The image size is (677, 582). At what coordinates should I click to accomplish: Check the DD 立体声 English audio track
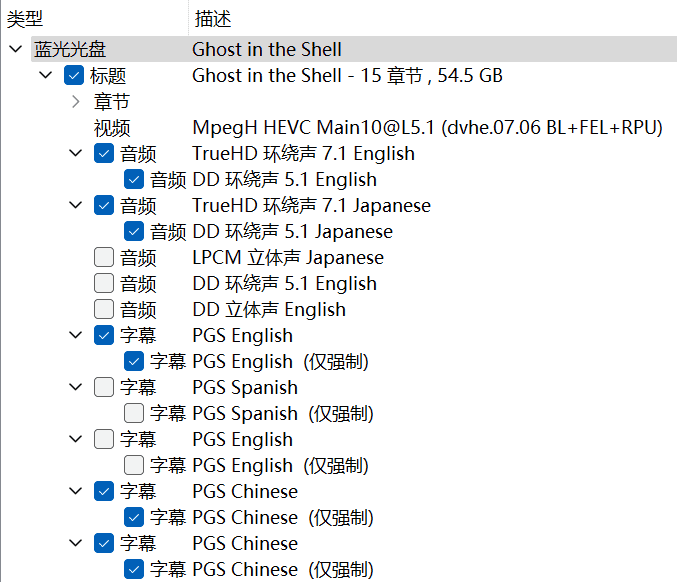point(104,310)
